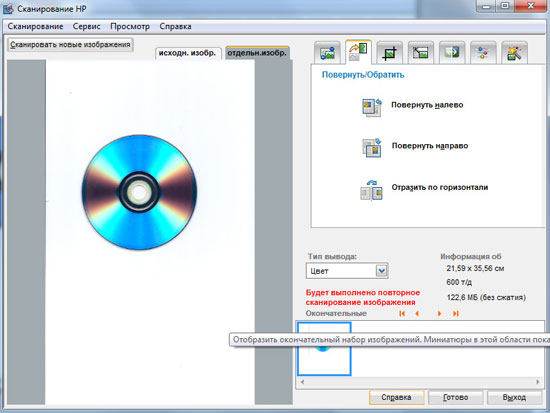This screenshot has height=413, width=550.
Task: Close the HP Scanning window
Action: pyautogui.click(x=531, y=6)
